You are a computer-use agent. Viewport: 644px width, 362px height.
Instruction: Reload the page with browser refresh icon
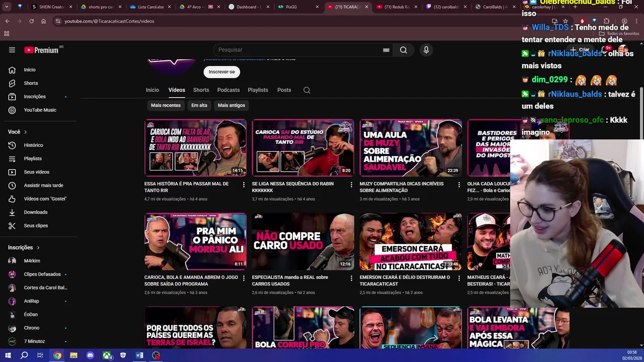pyautogui.click(x=31, y=21)
